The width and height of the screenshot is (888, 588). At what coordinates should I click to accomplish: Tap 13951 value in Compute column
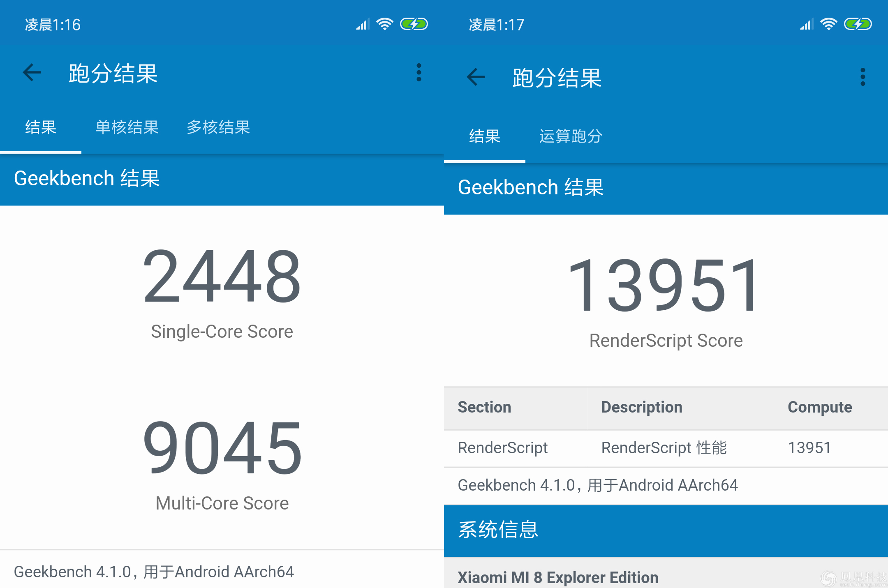point(809,448)
